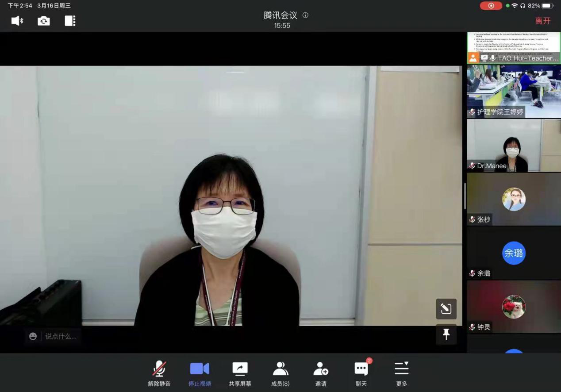
Task: Select TAO Hui-Teacher shared screen thumbnail
Action: [514, 48]
